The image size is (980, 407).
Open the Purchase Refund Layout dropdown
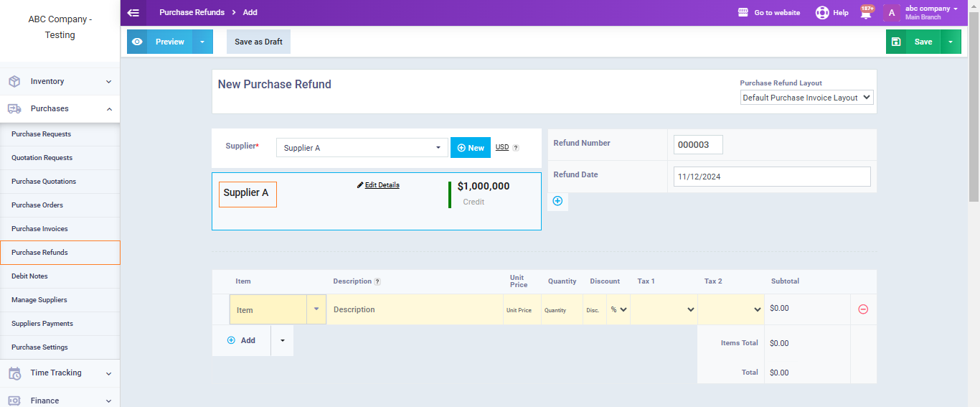806,98
